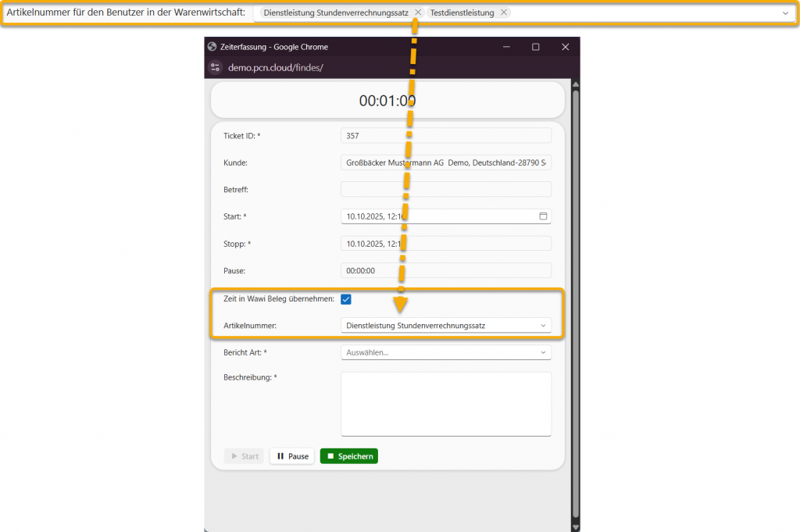Click the green Speichern button
This screenshot has width=800, height=532.
click(x=349, y=456)
